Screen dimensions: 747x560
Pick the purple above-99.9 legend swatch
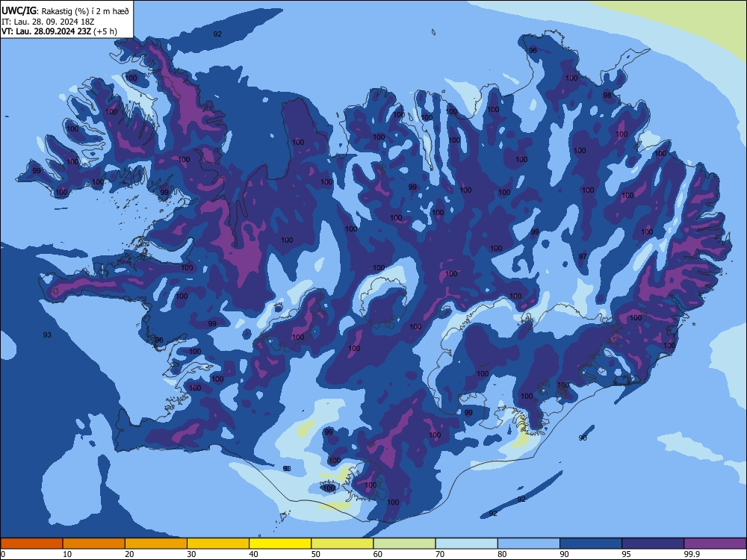(715, 544)
